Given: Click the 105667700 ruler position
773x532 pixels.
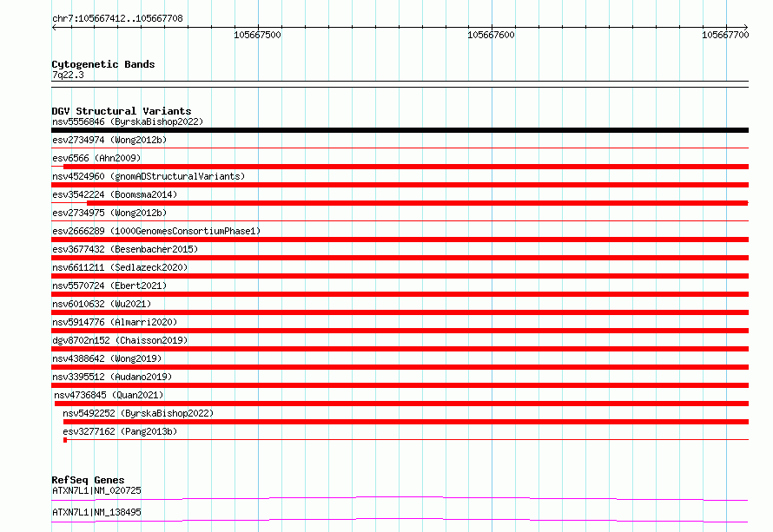Looking at the screenshot, I should (x=725, y=35).
